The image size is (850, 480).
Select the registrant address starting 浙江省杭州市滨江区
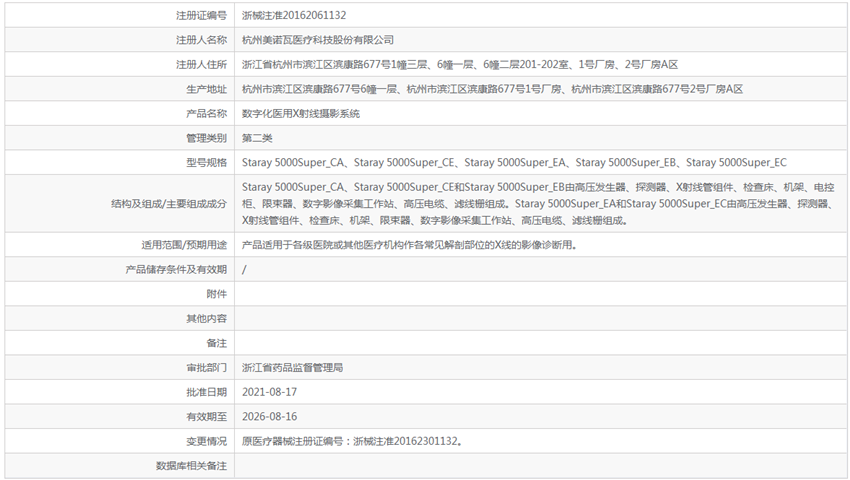pyautogui.click(x=460, y=65)
